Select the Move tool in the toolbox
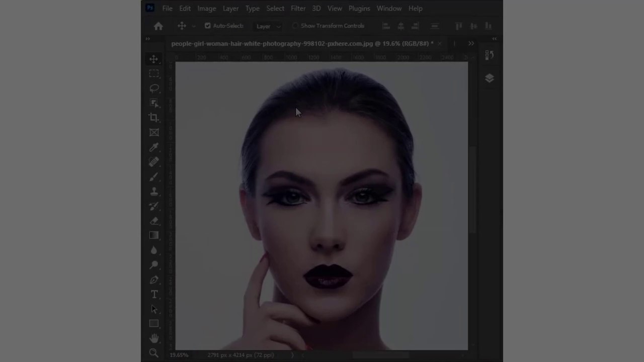Viewport: 644px width, 362px height. pyautogui.click(x=154, y=59)
